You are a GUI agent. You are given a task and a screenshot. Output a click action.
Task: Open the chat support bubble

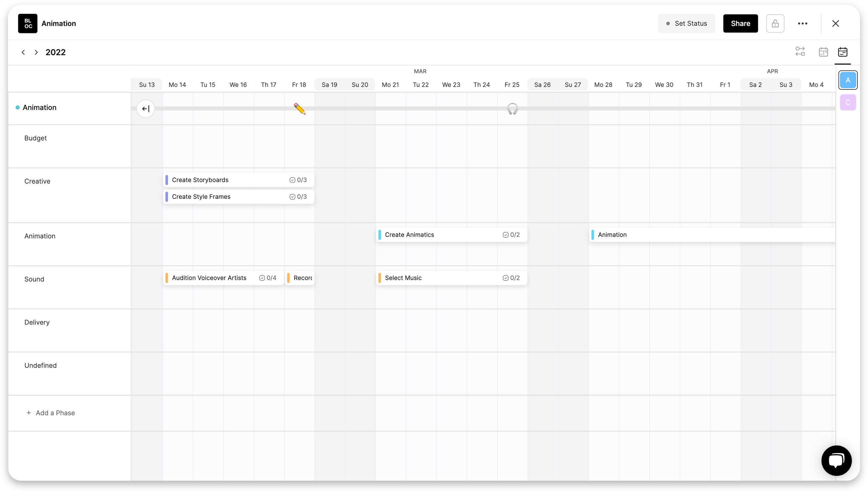[x=837, y=460]
